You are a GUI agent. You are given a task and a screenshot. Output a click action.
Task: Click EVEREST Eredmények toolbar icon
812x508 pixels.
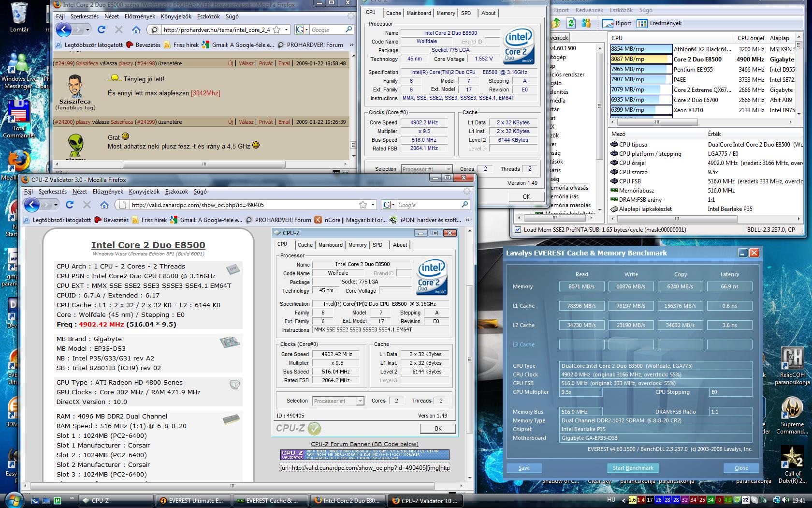click(659, 23)
